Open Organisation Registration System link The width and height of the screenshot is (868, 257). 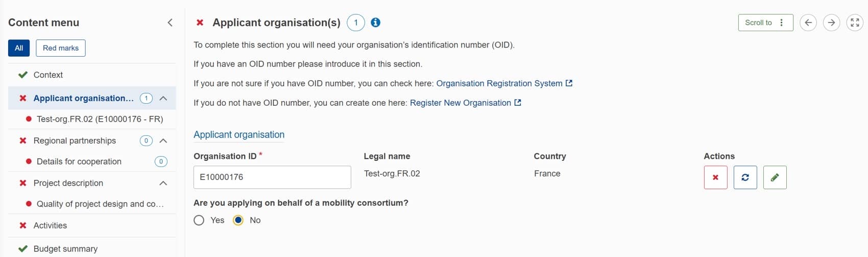(x=499, y=83)
